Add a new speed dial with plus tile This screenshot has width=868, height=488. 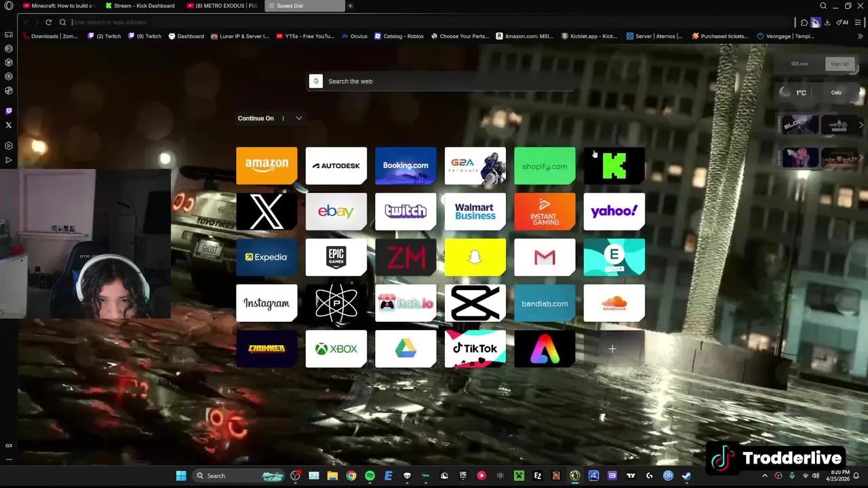(614, 349)
